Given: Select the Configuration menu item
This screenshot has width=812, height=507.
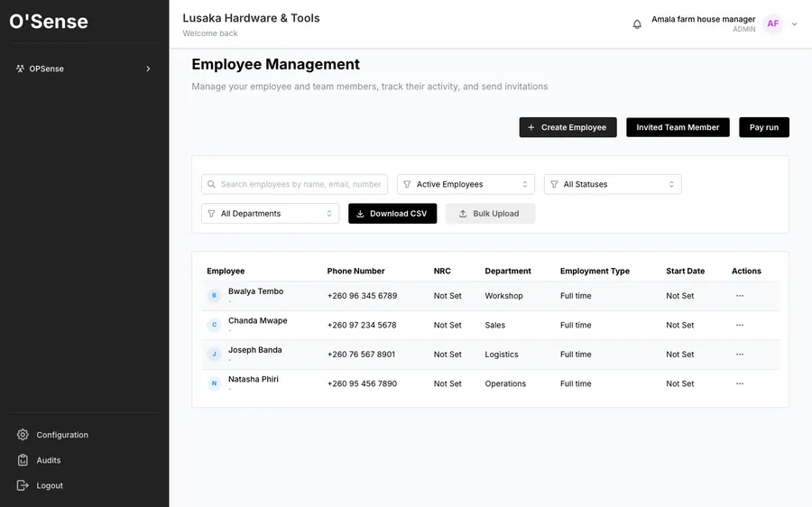Looking at the screenshot, I should (x=52, y=435).
